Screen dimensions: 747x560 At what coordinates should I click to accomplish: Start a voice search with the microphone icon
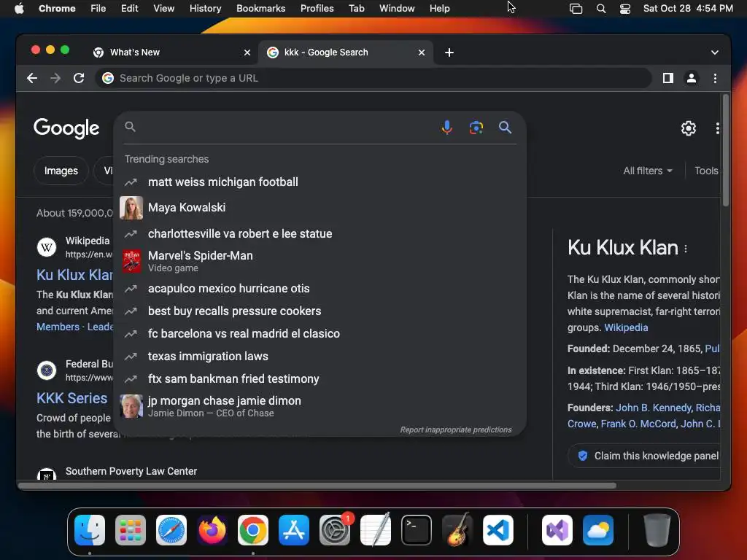click(447, 127)
